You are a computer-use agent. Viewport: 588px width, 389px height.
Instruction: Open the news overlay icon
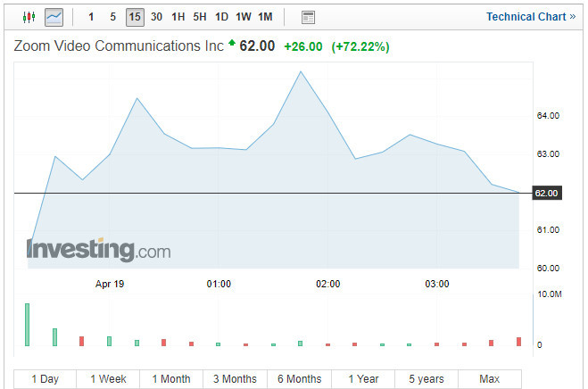tap(308, 17)
